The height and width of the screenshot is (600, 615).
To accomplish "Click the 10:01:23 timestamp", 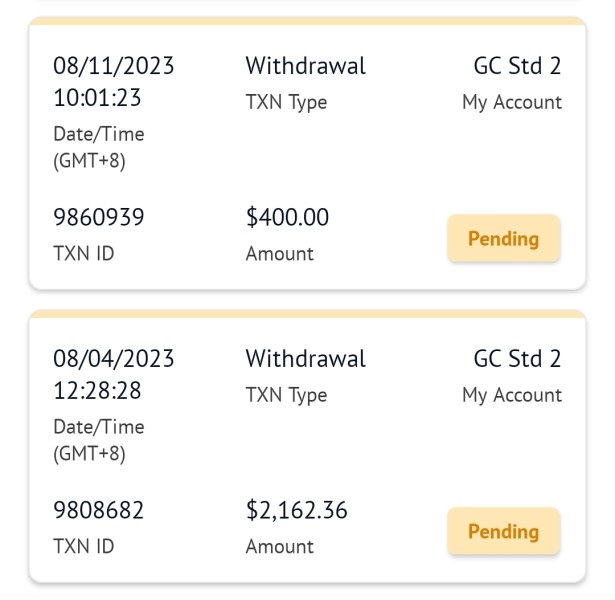I will tap(98, 100).
